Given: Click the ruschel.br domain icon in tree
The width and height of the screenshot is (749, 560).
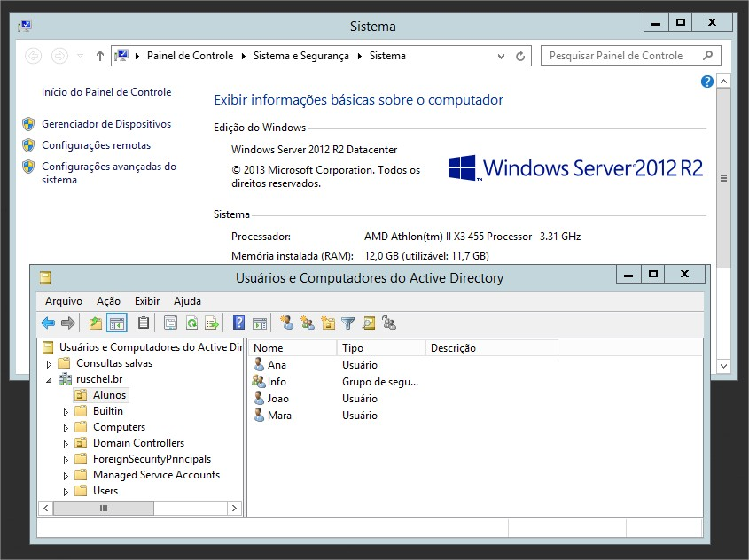Looking at the screenshot, I should point(65,379).
